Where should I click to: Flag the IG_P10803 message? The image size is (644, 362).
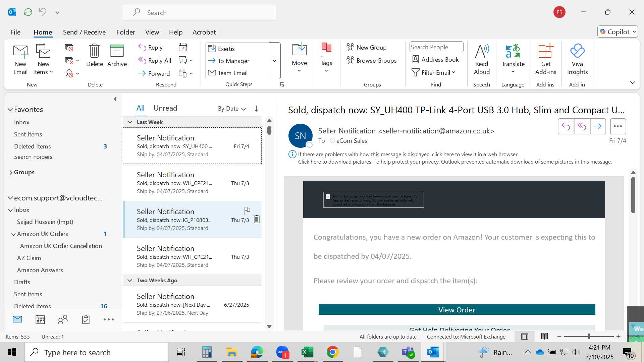247,210
